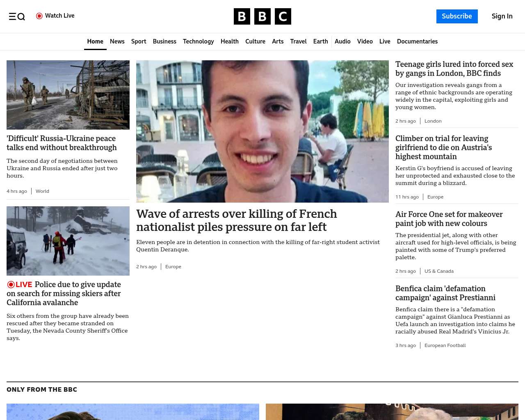Read the Air Force One makeover headline

pyautogui.click(x=449, y=219)
